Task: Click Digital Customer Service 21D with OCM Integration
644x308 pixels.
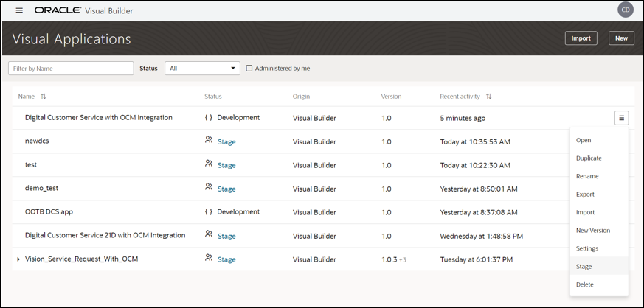Action: pyautogui.click(x=105, y=235)
